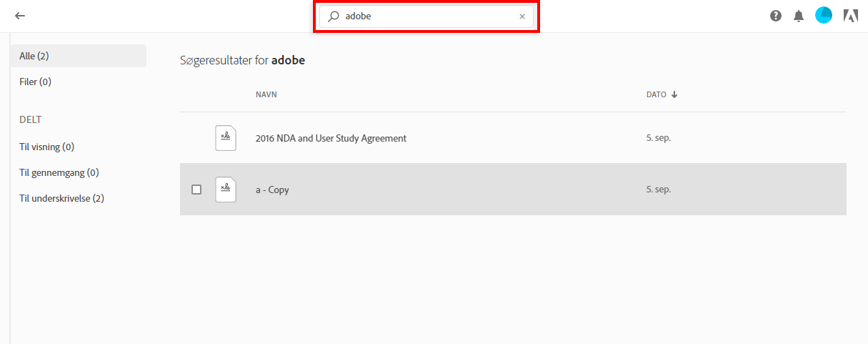Click the magnifier search icon
Viewport: 868px width, 344px height.
point(333,16)
